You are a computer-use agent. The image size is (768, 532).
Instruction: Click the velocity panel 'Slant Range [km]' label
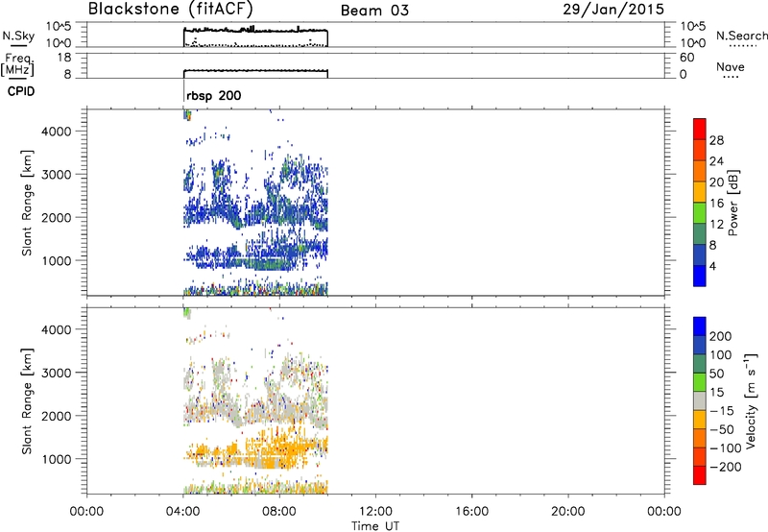27,401
